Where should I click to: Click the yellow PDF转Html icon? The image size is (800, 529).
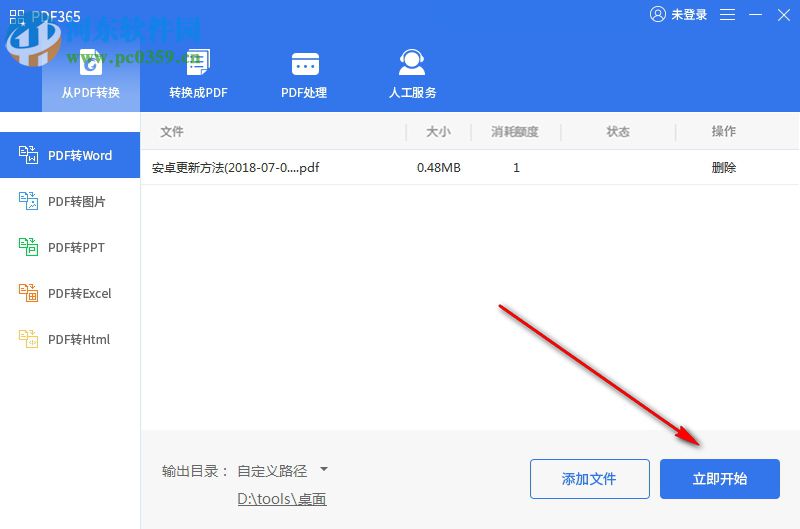tap(28, 339)
